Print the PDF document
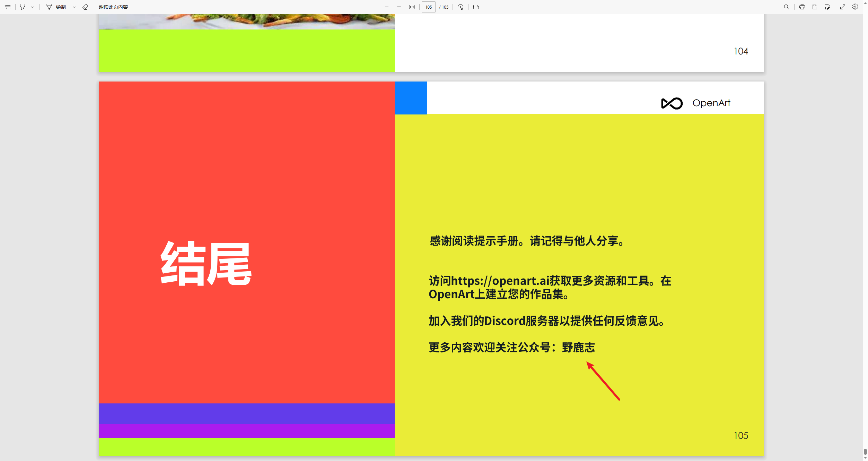The height and width of the screenshot is (461, 868). tap(802, 7)
